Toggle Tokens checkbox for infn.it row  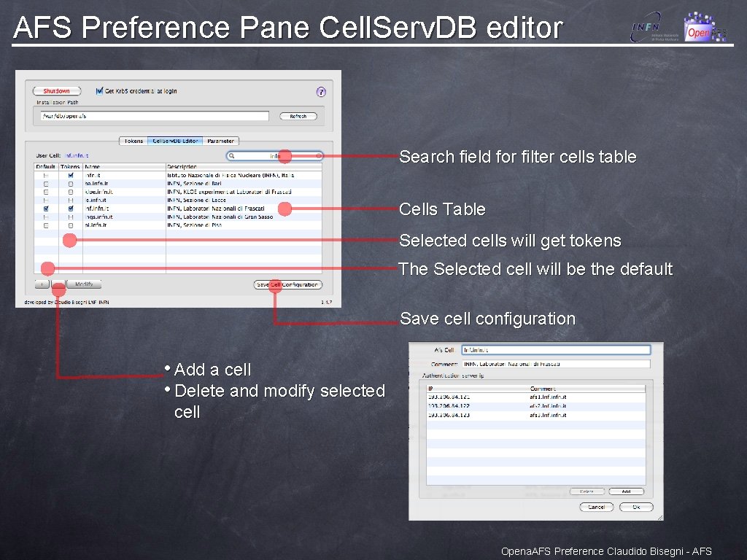[x=71, y=175]
